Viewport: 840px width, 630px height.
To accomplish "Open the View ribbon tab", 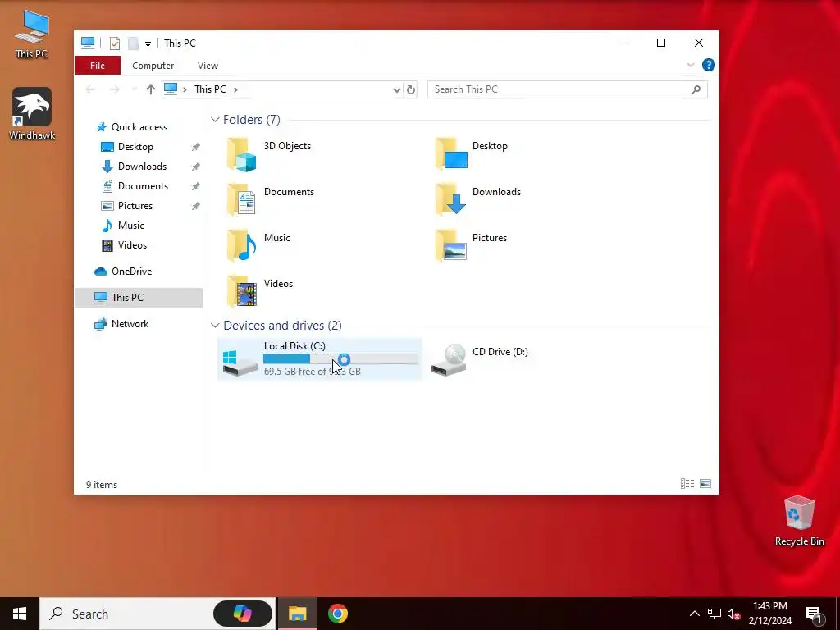I will [x=208, y=66].
